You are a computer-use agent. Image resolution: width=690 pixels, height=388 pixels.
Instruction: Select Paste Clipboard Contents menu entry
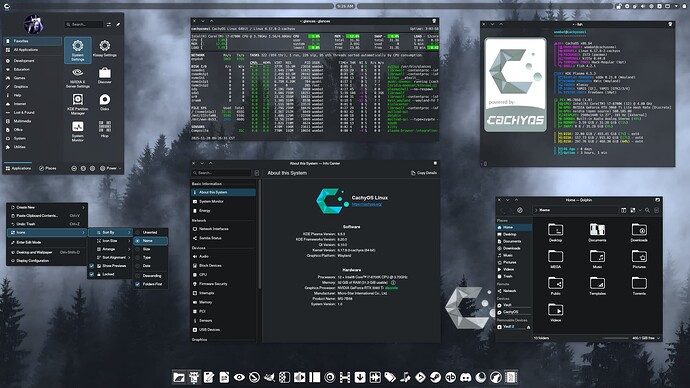47,216
